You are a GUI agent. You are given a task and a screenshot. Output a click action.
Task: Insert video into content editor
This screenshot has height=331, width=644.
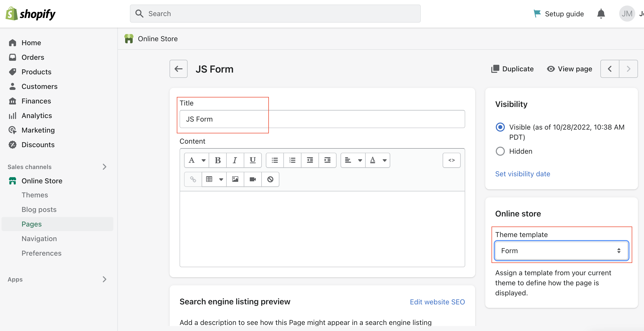[x=253, y=179]
